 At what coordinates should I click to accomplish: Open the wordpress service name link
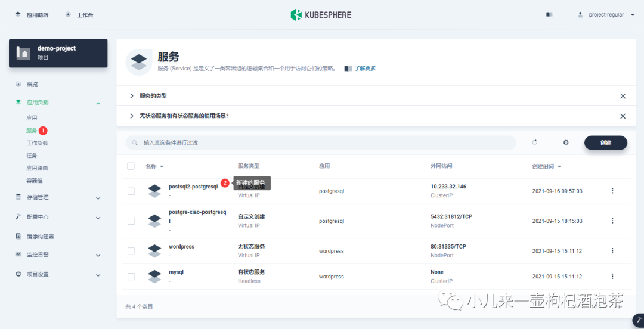click(181, 246)
